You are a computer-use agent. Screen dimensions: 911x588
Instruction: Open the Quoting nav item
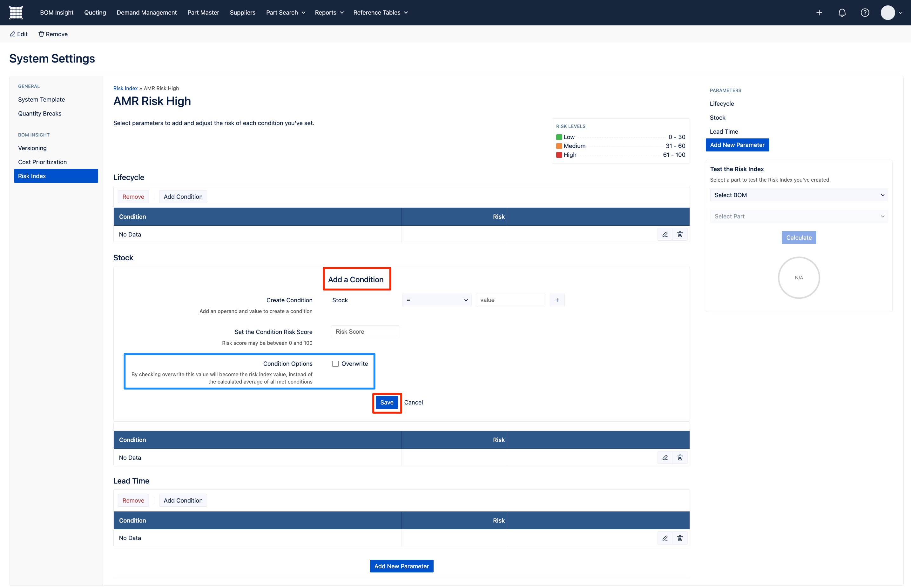pos(95,13)
